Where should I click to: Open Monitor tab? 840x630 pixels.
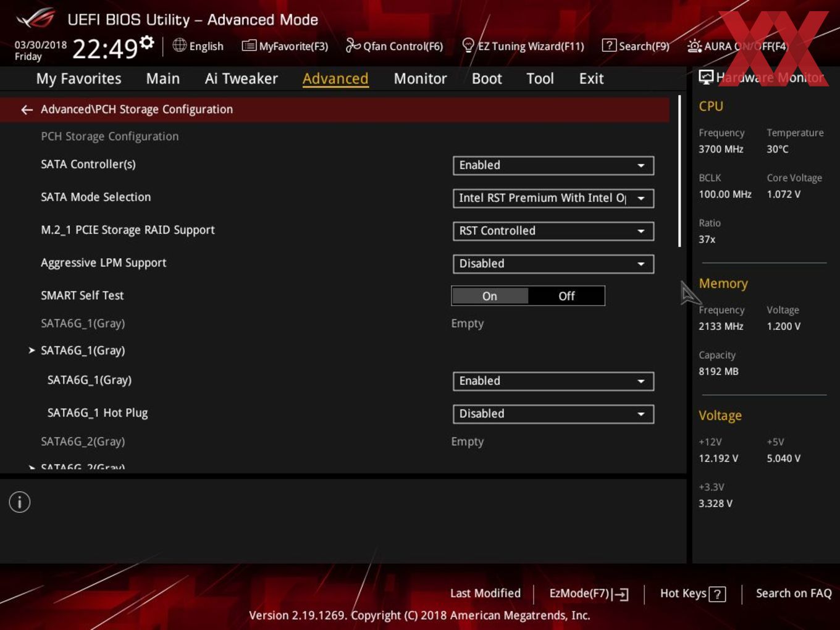pyautogui.click(x=420, y=78)
